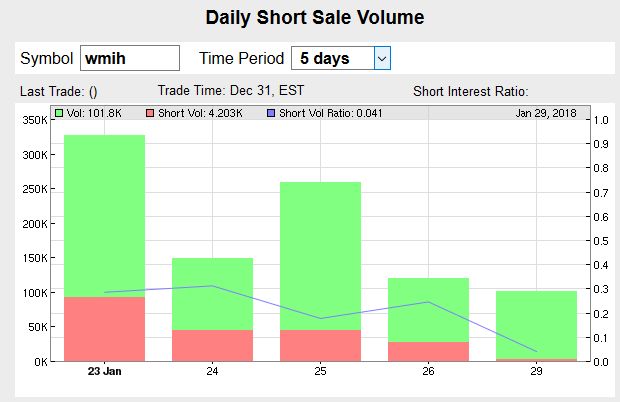
Task: Click the red short volume bar for the 25th
Action: [320, 345]
